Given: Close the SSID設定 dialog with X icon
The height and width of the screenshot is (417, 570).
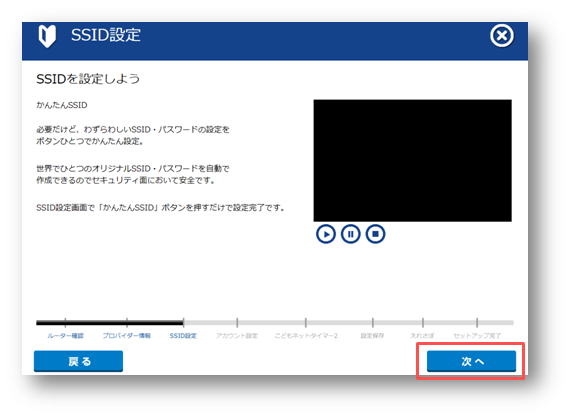Looking at the screenshot, I should pyautogui.click(x=502, y=36).
